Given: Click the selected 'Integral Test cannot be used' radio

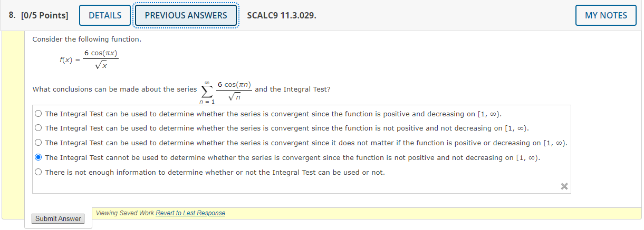Looking at the screenshot, I should pos(38,157).
